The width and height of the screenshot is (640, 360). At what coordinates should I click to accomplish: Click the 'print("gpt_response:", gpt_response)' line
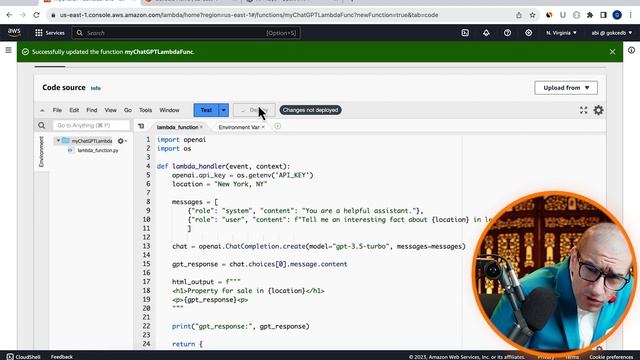(240, 326)
